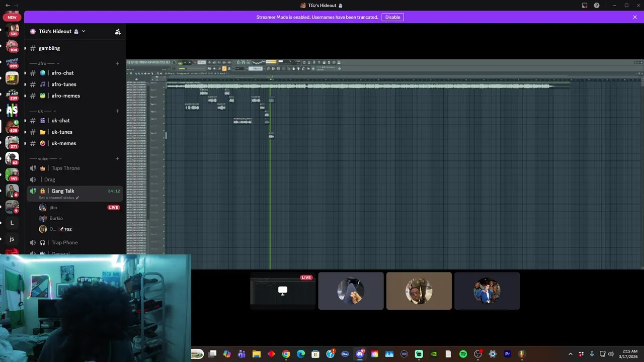Show hidden system tray icons
Screen dimensions: 644x362
(571, 354)
